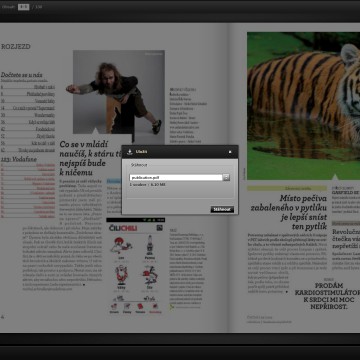The width and height of the screenshot is (360, 360).
Task: Click the '123: Vodafone' heading
Action: click(19, 159)
